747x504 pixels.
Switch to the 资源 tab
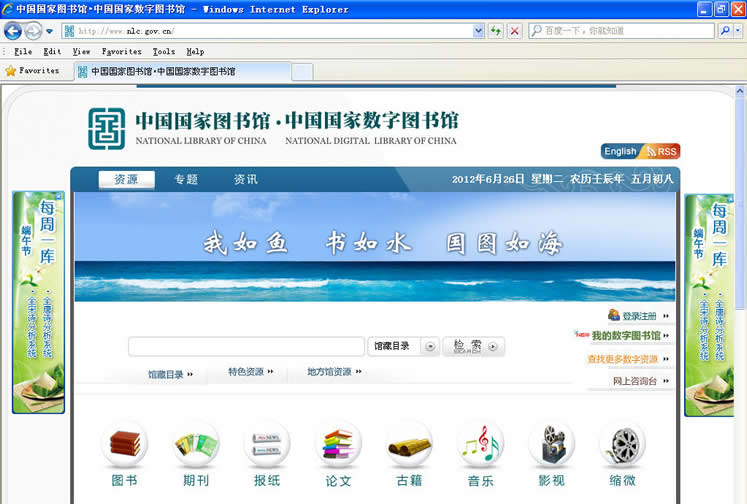[126, 180]
